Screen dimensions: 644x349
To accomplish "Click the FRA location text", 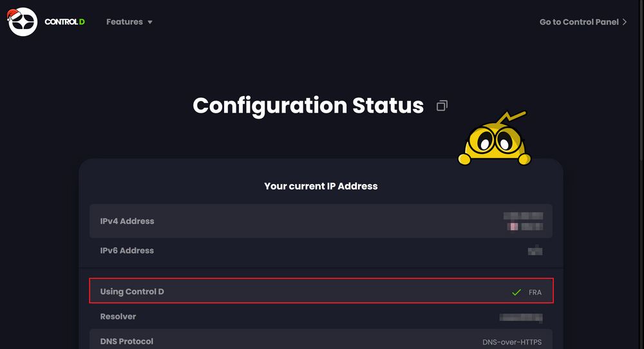I will click(535, 292).
